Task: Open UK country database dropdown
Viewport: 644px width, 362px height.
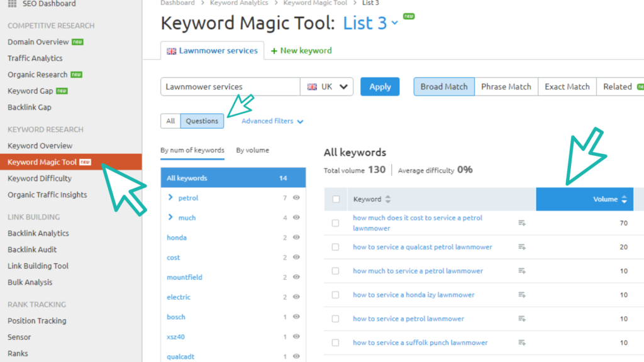Action: click(327, 87)
